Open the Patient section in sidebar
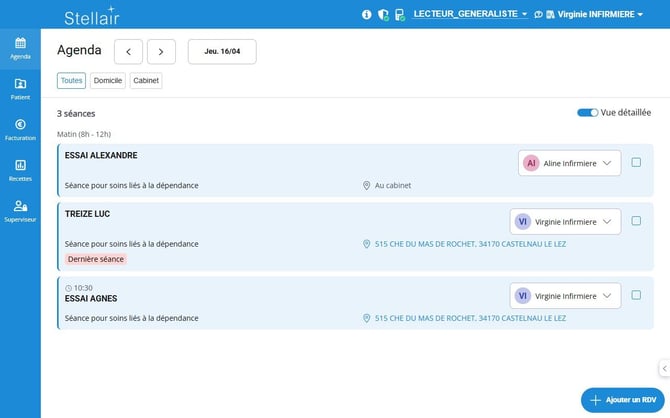This screenshot has width=670, height=418. click(20, 88)
